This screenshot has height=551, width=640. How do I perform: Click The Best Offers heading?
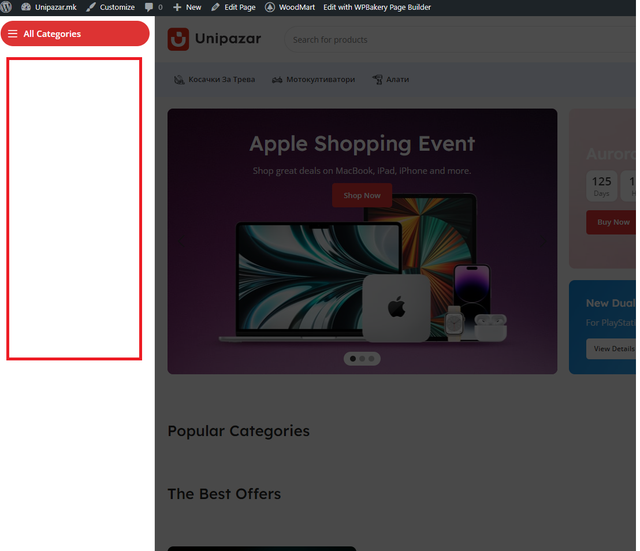224,494
